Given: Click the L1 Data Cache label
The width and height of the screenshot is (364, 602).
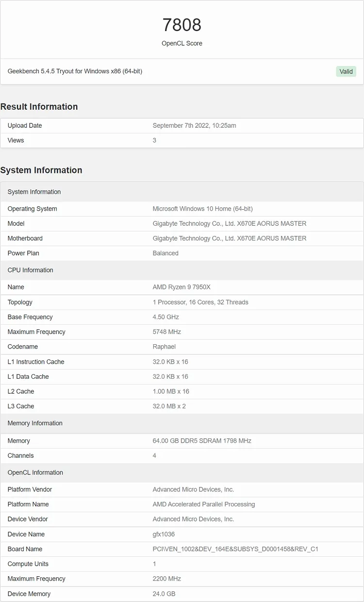Looking at the screenshot, I should point(28,376).
